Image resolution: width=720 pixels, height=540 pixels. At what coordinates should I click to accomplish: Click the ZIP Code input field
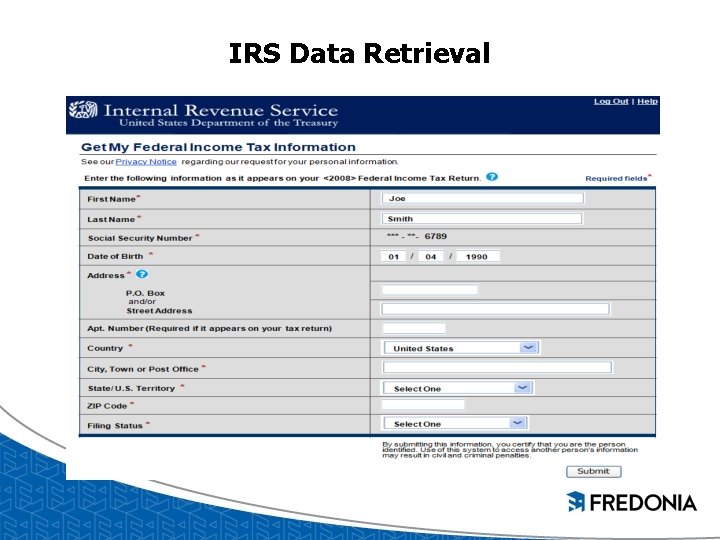[423, 405]
